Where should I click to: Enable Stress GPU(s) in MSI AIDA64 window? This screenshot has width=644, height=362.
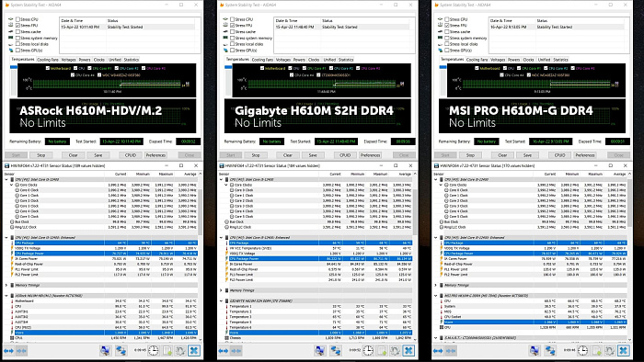click(x=447, y=50)
